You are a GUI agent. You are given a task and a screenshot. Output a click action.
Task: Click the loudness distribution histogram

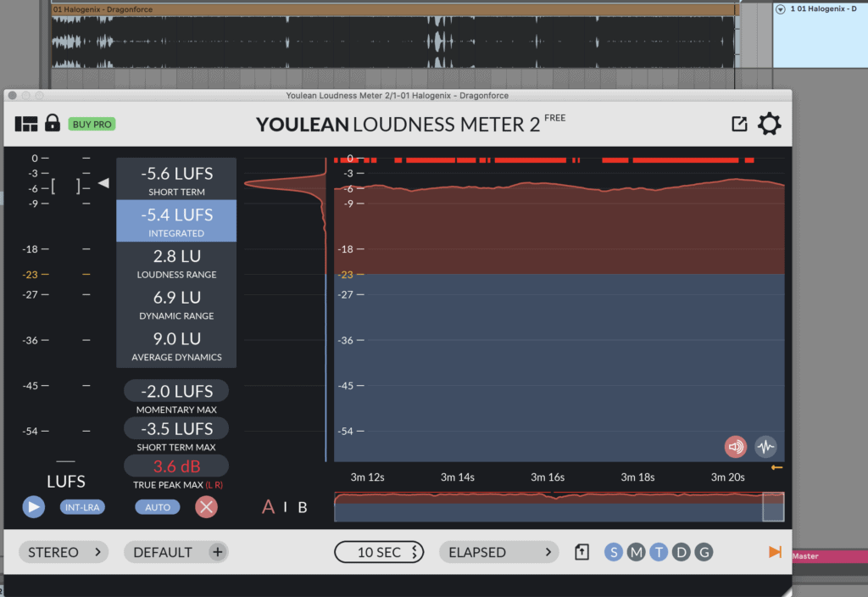[x=285, y=309]
